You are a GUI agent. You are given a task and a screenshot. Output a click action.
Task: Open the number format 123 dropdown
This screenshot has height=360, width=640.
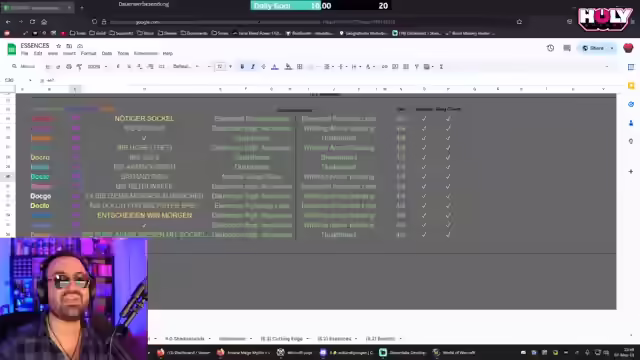162,67
